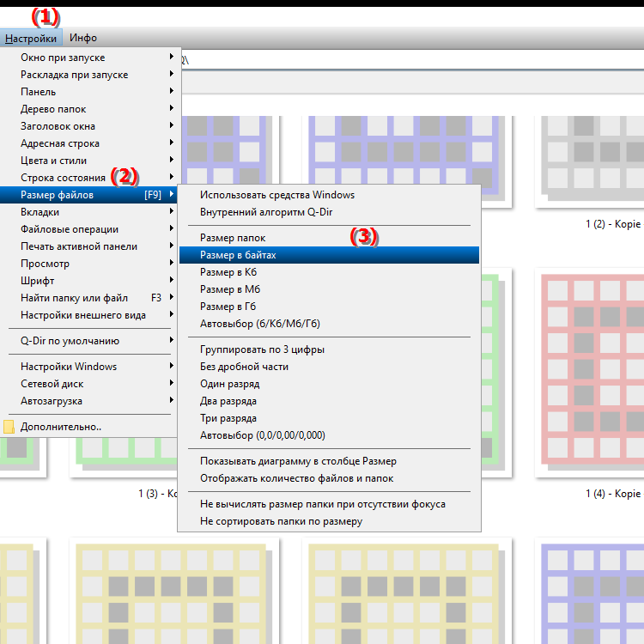Viewport: 644px width, 644px height.
Task: Select Один разряд
Action: pyautogui.click(x=330, y=384)
